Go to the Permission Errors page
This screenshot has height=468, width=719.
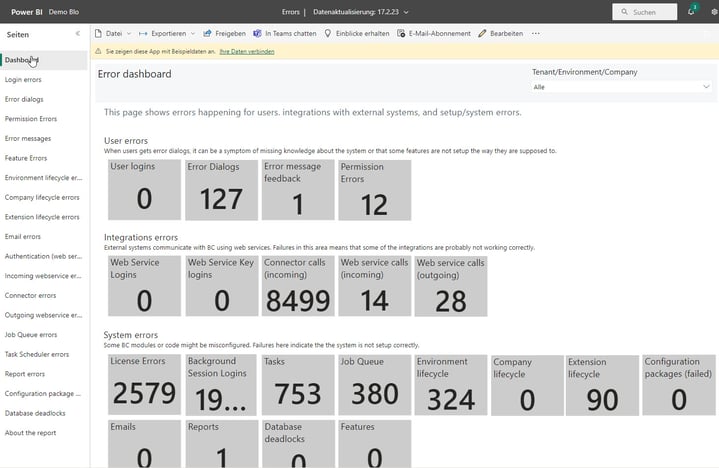pyautogui.click(x=31, y=119)
